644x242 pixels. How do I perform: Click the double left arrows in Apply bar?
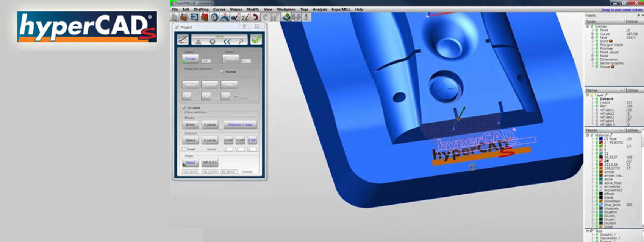point(227,42)
